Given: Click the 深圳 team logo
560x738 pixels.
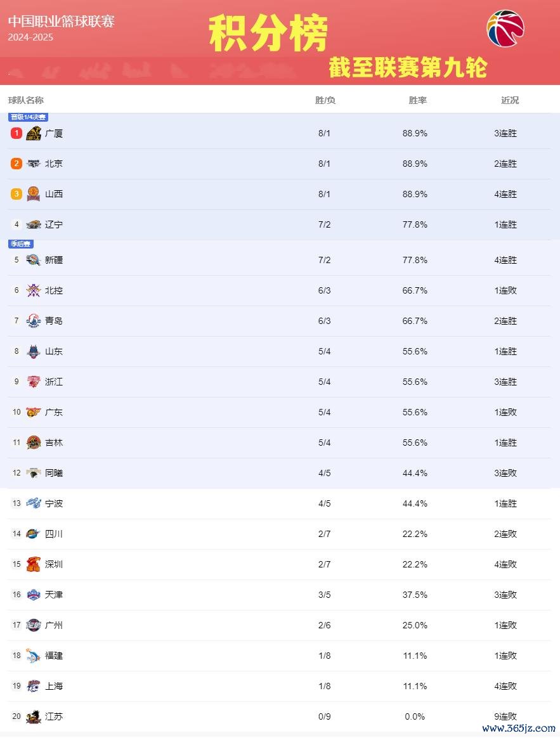Looking at the screenshot, I should tap(34, 564).
